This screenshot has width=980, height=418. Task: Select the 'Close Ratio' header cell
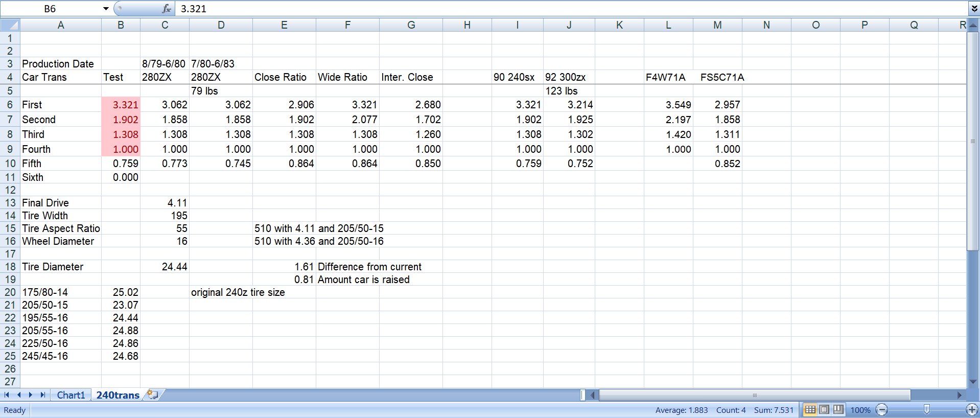pos(284,77)
